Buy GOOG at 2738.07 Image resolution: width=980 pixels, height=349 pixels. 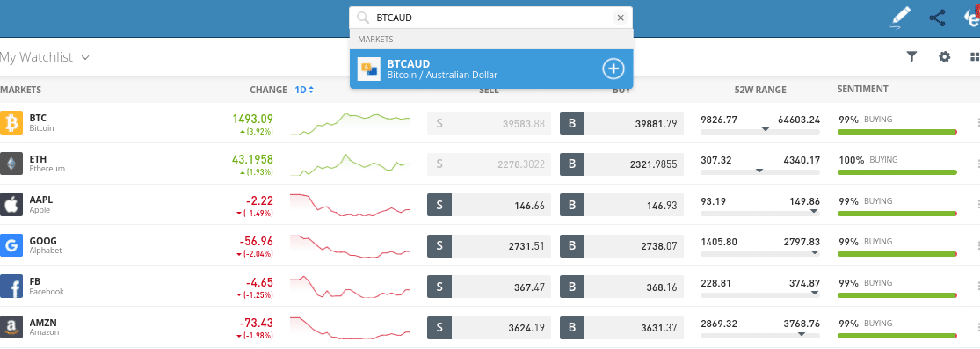click(622, 246)
